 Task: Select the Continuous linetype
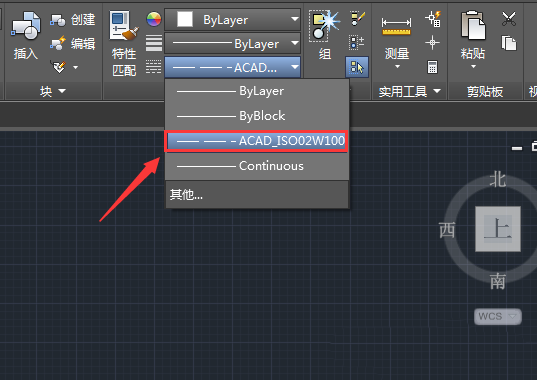(257, 166)
